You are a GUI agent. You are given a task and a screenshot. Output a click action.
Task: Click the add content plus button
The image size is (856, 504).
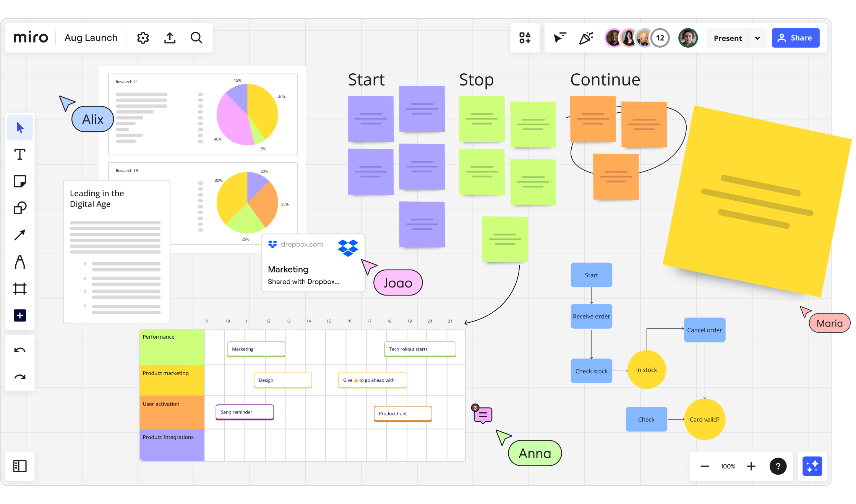[x=20, y=316]
